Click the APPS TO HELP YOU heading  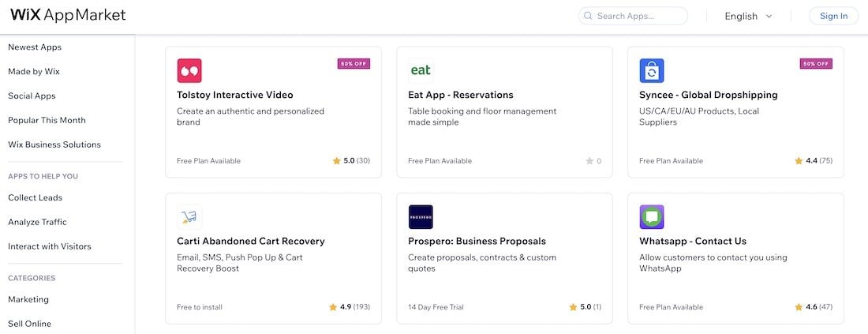[43, 177]
